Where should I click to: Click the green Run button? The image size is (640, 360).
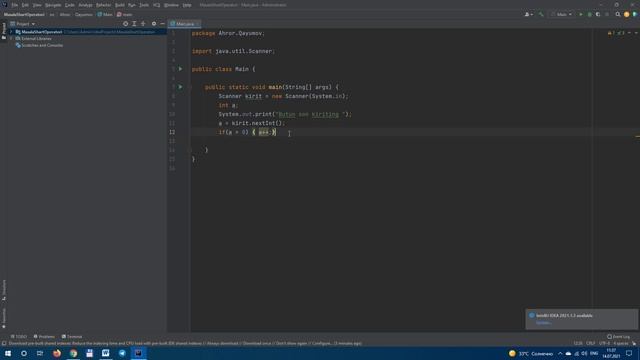point(581,14)
